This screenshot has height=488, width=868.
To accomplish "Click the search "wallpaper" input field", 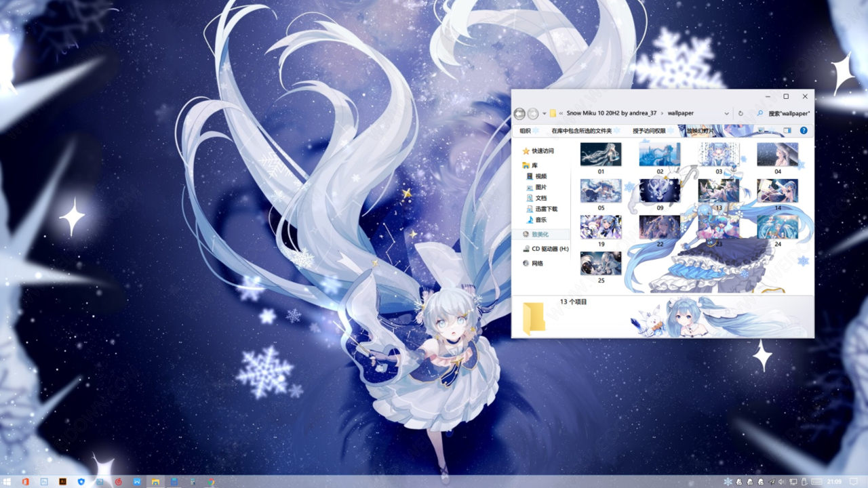I will pyautogui.click(x=783, y=114).
